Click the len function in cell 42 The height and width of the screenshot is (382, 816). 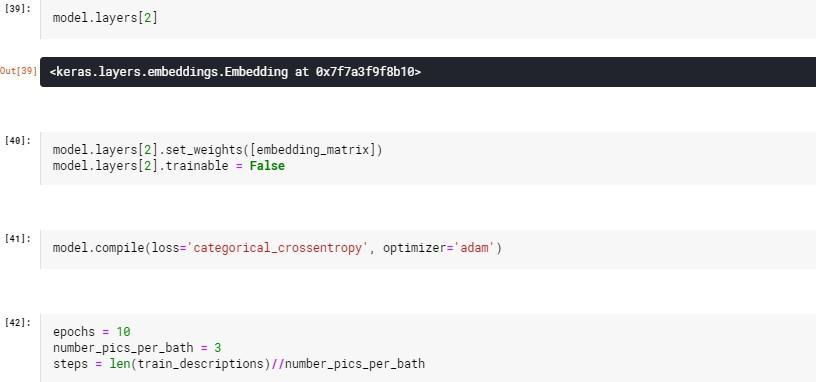click(120, 363)
